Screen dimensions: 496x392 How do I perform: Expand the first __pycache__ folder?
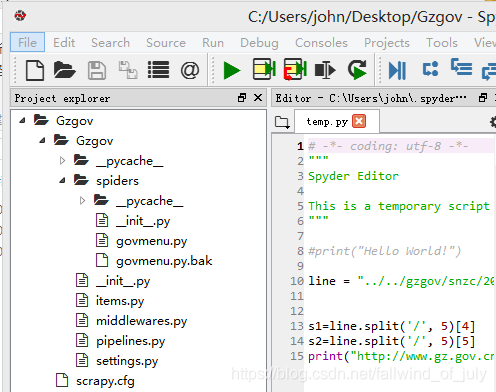(62, 161)
